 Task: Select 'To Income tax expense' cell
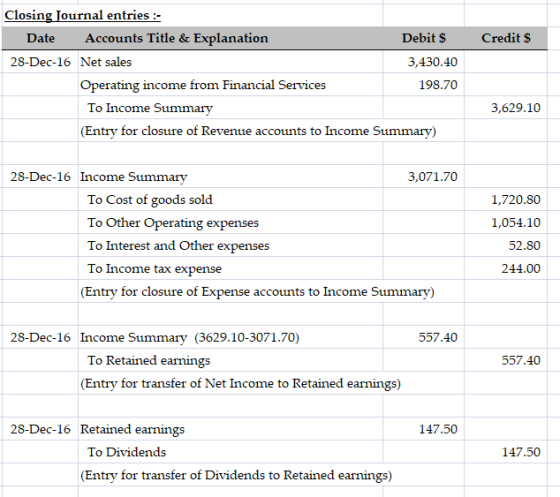[x=155, y=269]
